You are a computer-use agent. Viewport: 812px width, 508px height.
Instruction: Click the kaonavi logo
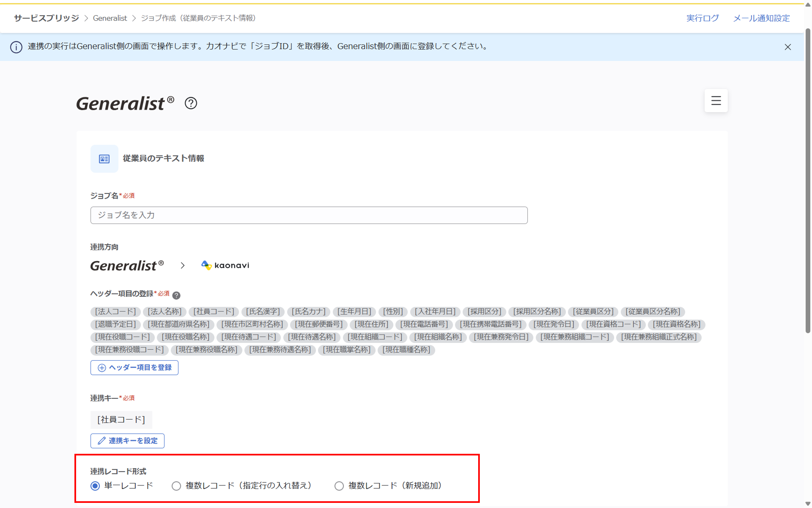225,265
